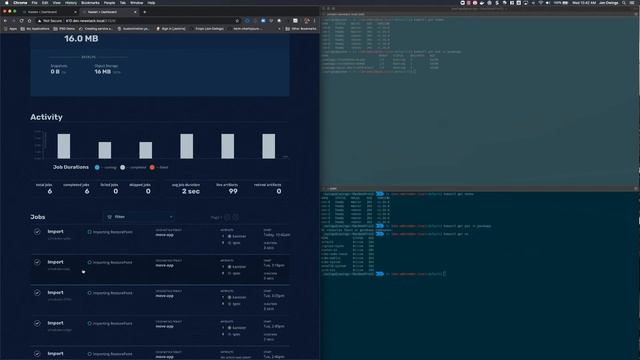Open the jobs Filter dropdown
The height and width of the screenshot is (360, 640).
coord(139,217)
